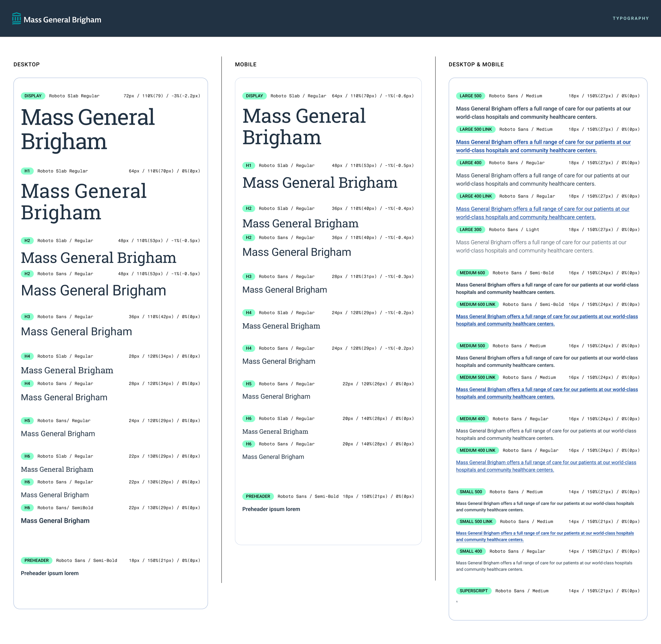Viewport: 661px width, 644px height.
Task: Click the Desktop Preheader ipsum lorem text
Action: 50,573
